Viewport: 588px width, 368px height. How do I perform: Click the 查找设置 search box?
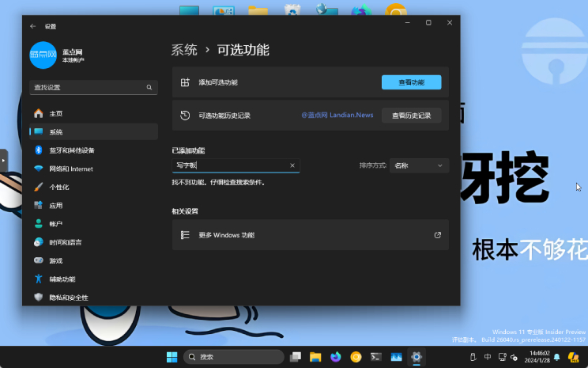point(93,87)
